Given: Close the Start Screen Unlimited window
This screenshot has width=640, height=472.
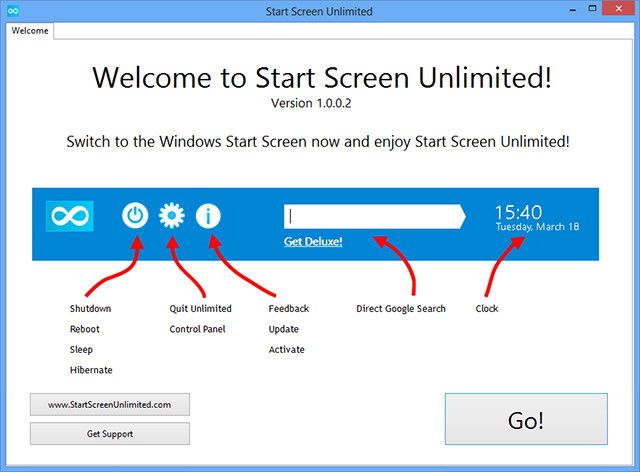Looking at the screenshot, I should click(x=619, y=8).
